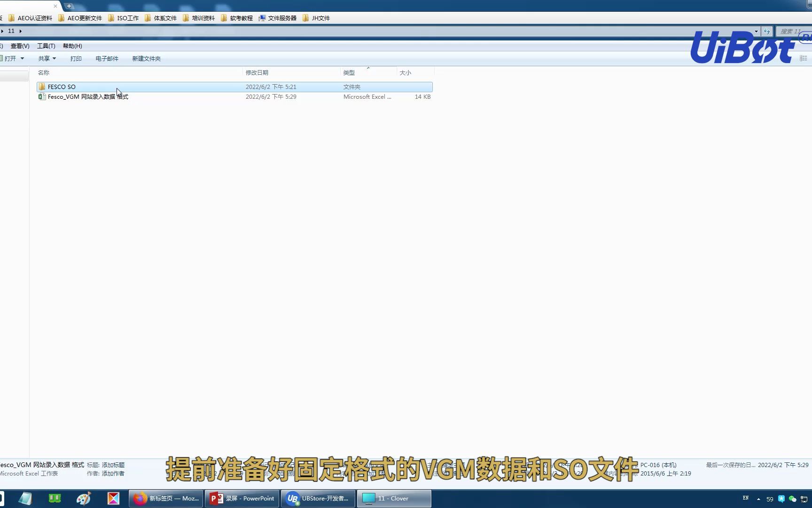Click the 11 path segment in address bar

click(x=11, y=31)
